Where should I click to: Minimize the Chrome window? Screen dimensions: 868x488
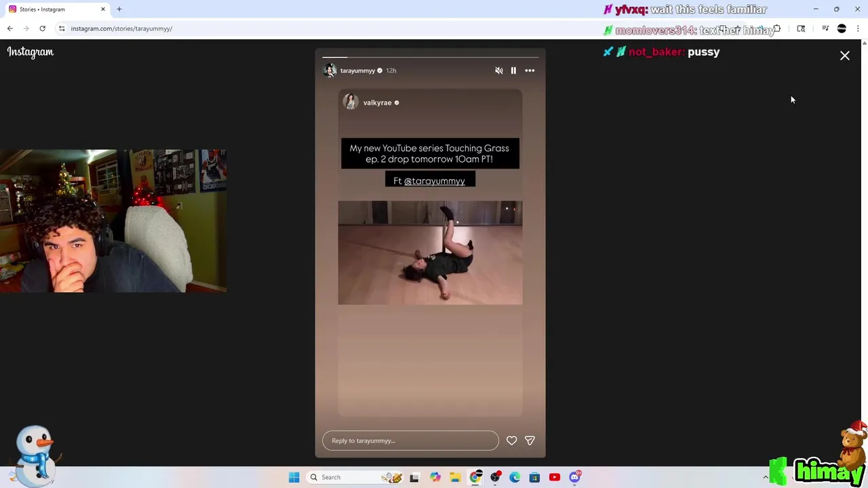(816, 9)
